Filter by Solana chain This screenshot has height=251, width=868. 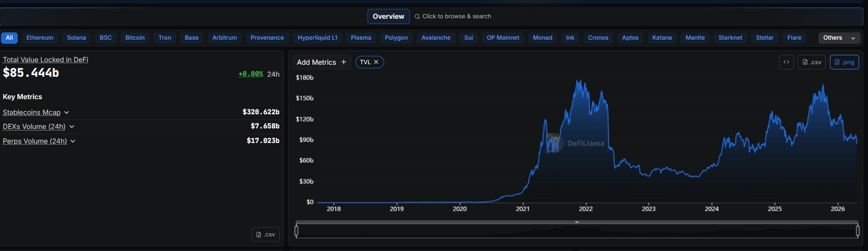76,38
